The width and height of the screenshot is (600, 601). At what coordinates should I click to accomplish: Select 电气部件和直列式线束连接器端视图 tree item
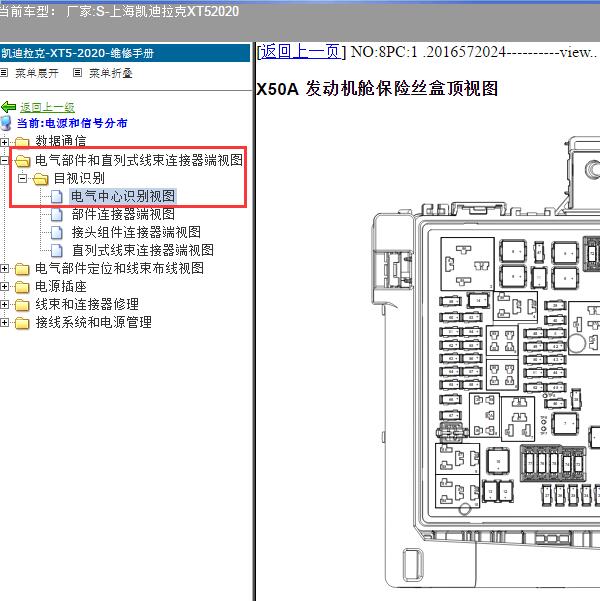[139, 160]
